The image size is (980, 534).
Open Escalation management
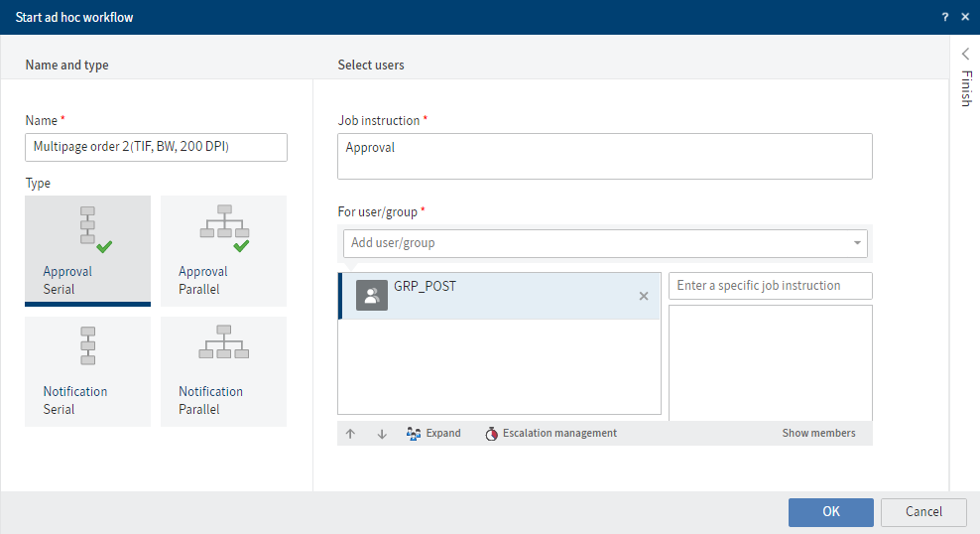click(x=551, y=434)
